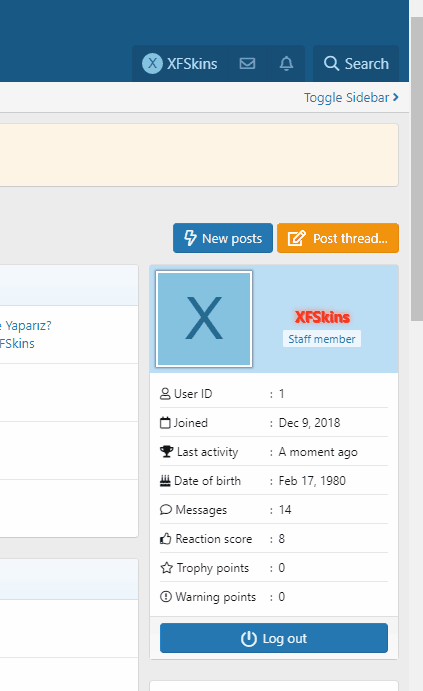This screenshot has width=423, height=691.
Task: Click the 'Feb 17, 1980' birth date
Action: pos(312,481)
